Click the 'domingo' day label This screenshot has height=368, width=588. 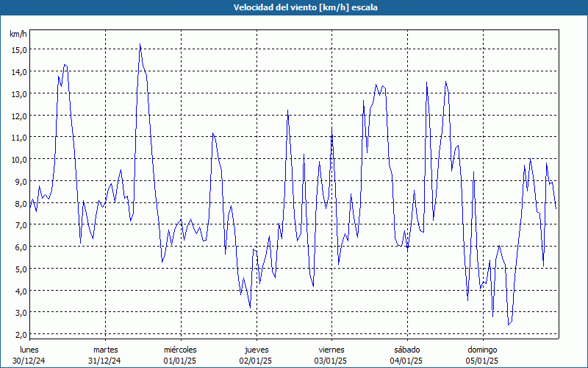pyautogui.click(x=482, y=350)
